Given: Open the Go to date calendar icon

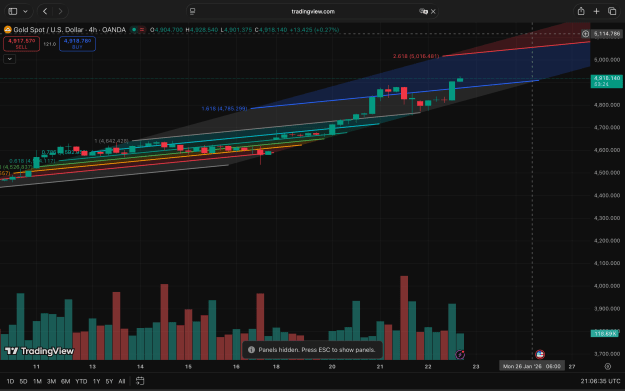Looking at the screenshot, I should click(140, 381).
